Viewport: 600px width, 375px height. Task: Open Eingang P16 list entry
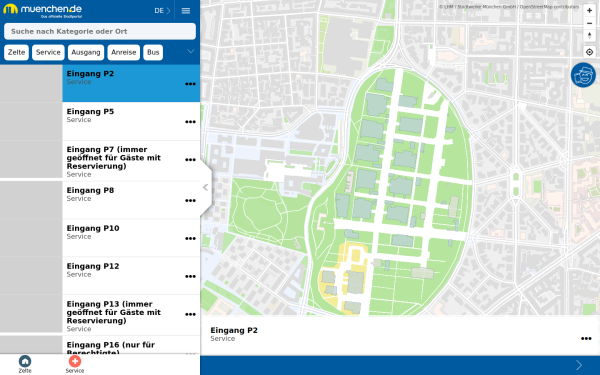100,345
